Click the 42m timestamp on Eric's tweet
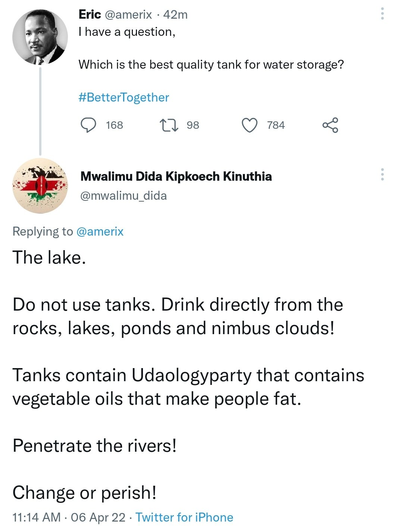The image size is (403, 532). pos(175,15)
